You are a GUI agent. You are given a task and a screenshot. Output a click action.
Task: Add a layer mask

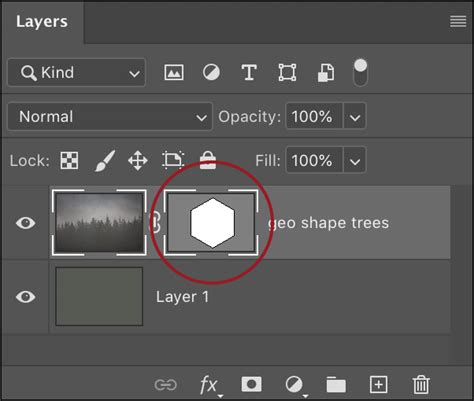(x=251, y=384)
